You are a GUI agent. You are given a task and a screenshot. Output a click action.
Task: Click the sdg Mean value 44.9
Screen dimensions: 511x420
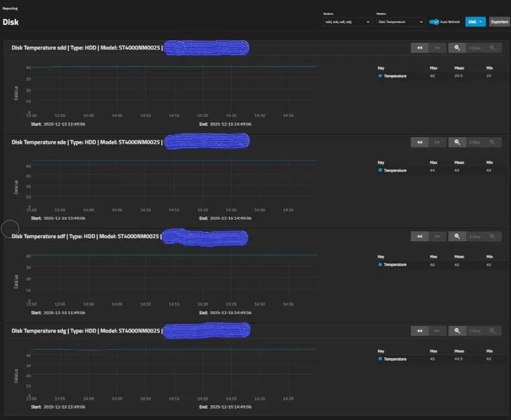coord(458,359)
